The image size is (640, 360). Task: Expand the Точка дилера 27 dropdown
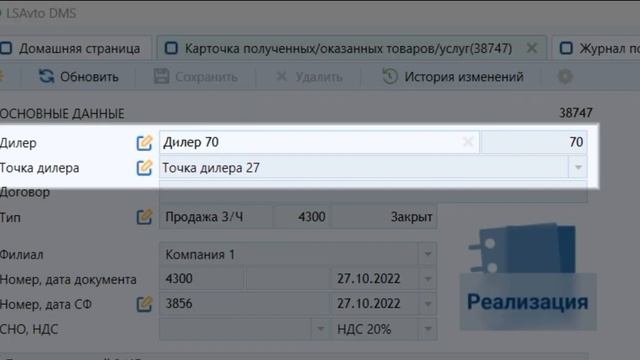[578, 167]
